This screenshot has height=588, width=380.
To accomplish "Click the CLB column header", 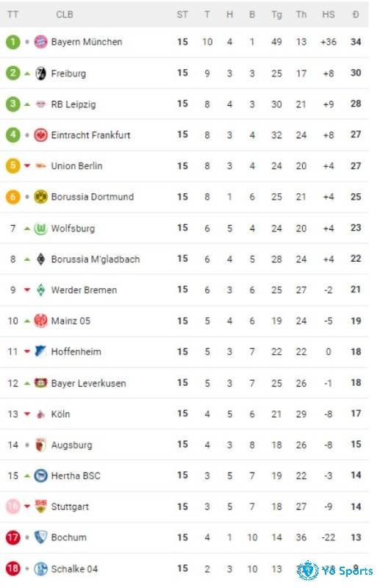I will pyautogui.click(x=65, y=15).
